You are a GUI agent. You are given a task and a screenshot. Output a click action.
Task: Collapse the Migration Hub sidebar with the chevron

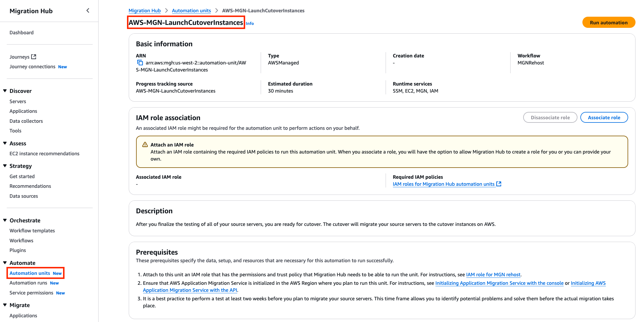pos(88,10)
